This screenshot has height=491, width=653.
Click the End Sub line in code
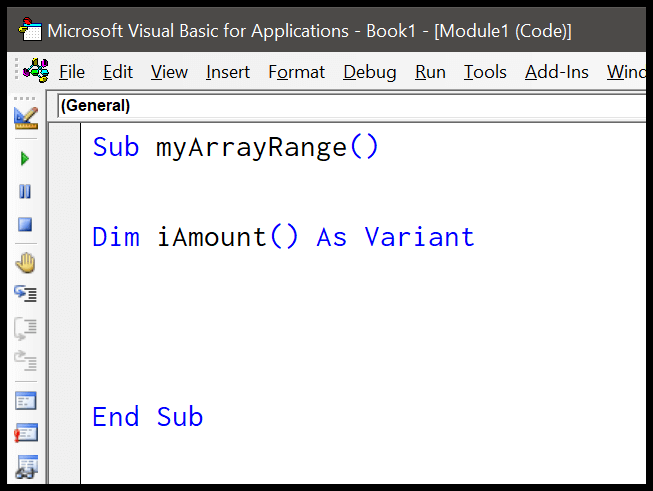coord(148,417)
